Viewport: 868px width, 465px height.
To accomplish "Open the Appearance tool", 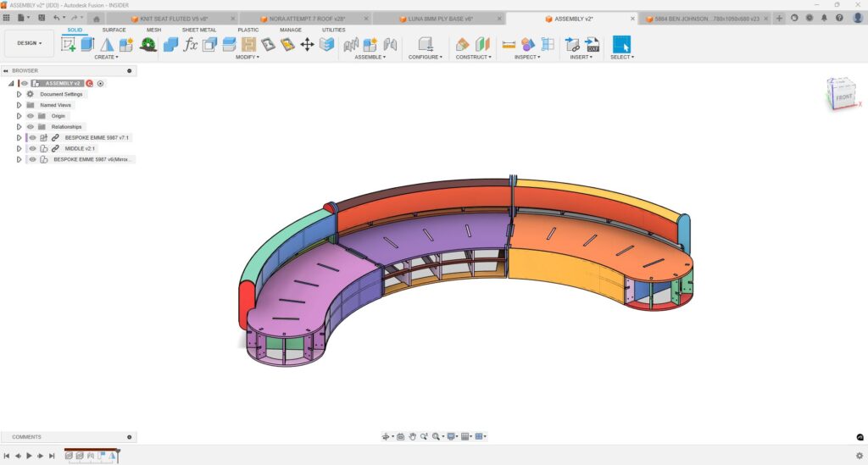I will pyautogui.click(x=287, y=44).
